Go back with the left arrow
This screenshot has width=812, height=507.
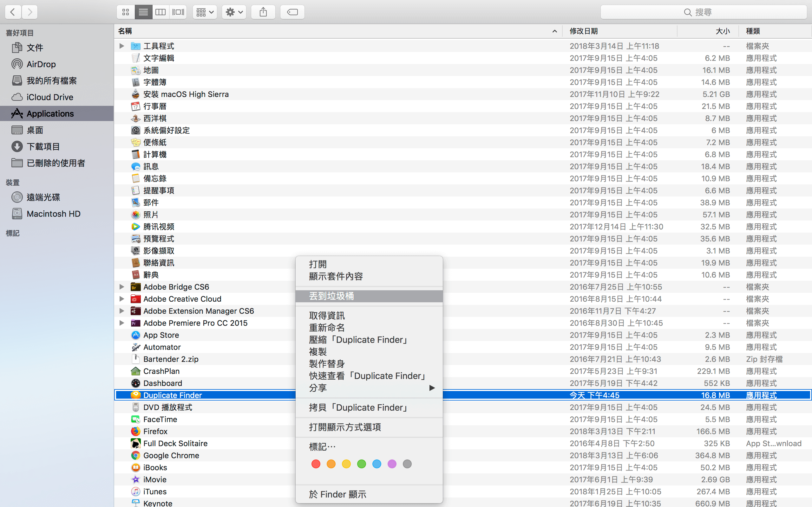13,12
